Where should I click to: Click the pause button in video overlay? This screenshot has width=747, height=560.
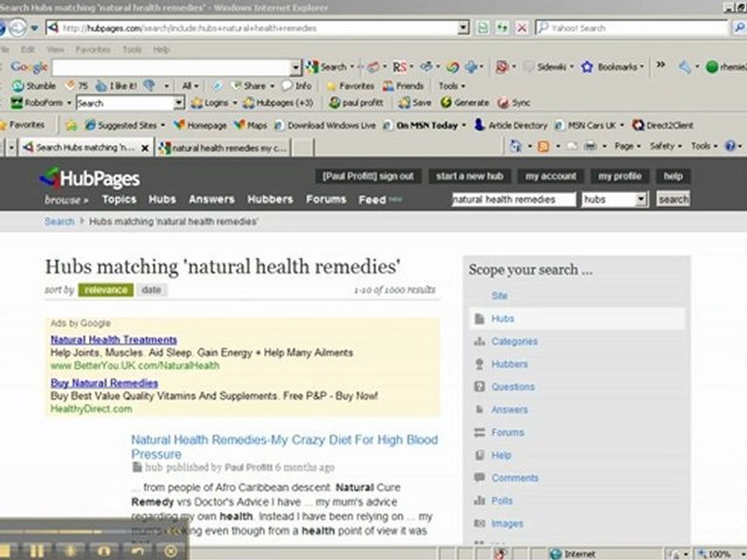coord(37,551)
